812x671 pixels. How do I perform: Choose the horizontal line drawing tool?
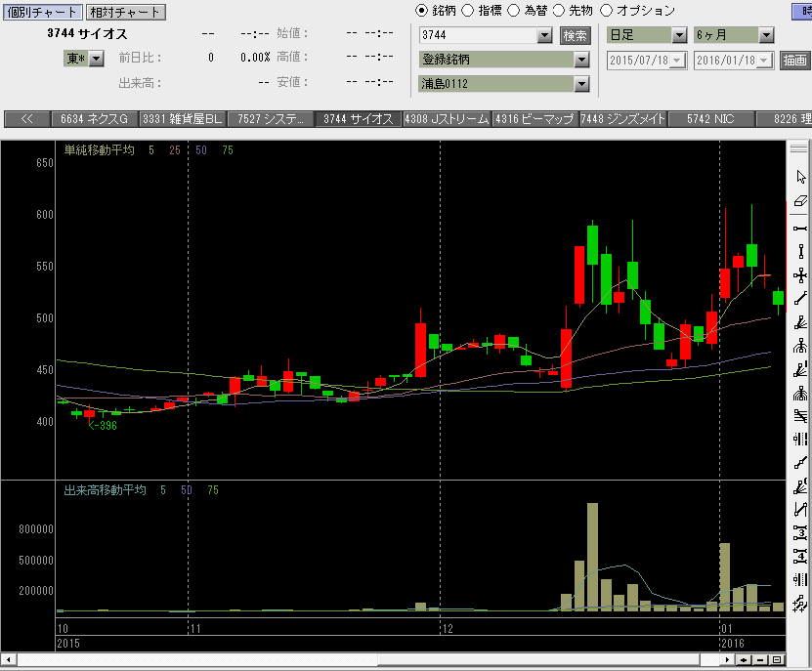pos(800,229)
